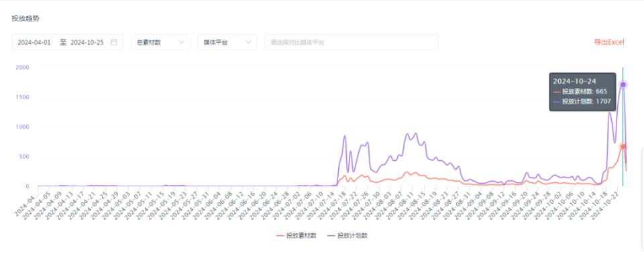Export data via 导出Excel link
Image resolution: width=644 pixels, height=256 pixels.
609,42
